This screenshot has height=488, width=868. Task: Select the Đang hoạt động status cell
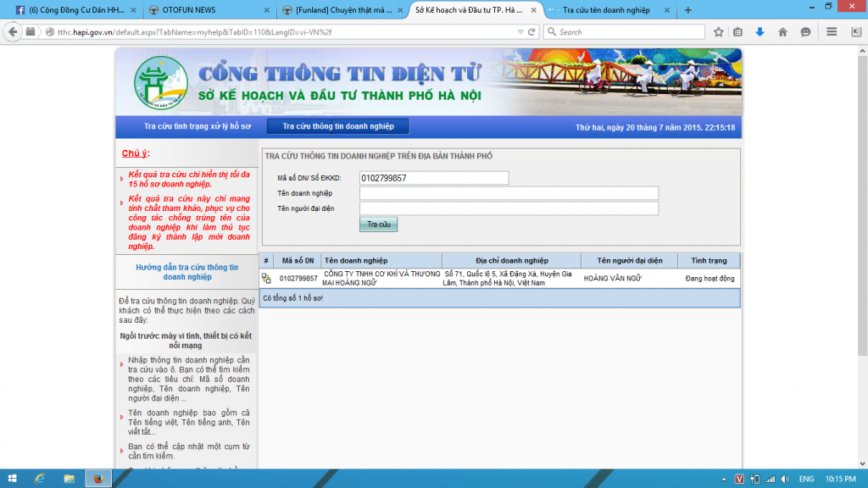[x=709, y=278]
